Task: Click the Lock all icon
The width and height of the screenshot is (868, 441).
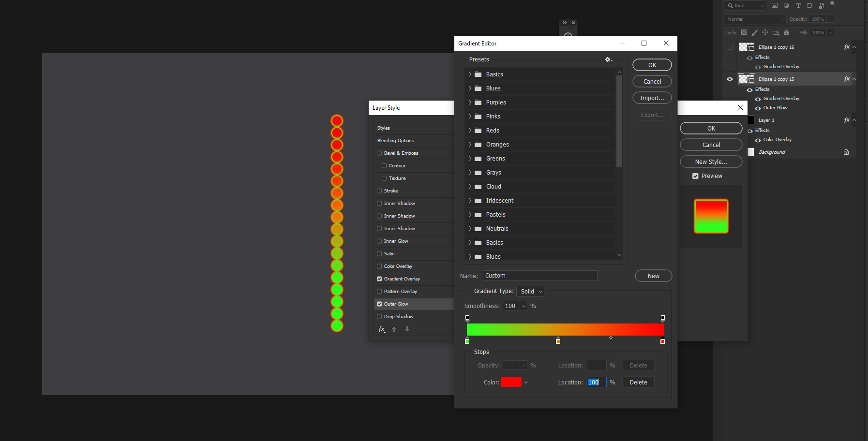Action: [x=787, y=32]
